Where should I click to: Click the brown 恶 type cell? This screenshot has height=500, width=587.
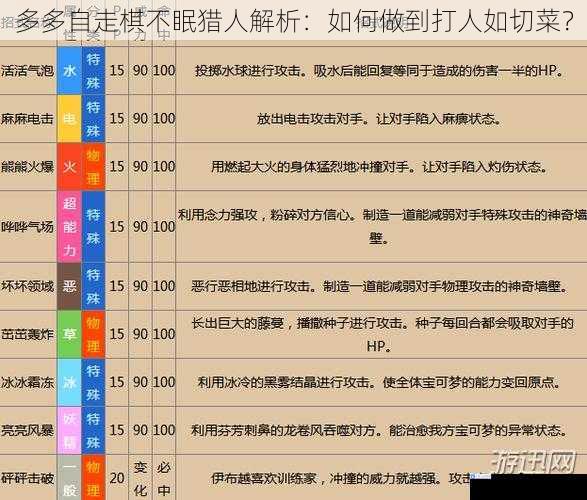click(x=69, y=286)
